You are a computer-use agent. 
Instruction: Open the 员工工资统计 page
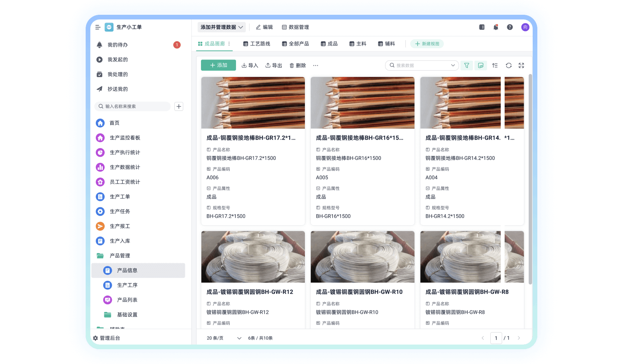pyautogui.click(x=125, y=182)
